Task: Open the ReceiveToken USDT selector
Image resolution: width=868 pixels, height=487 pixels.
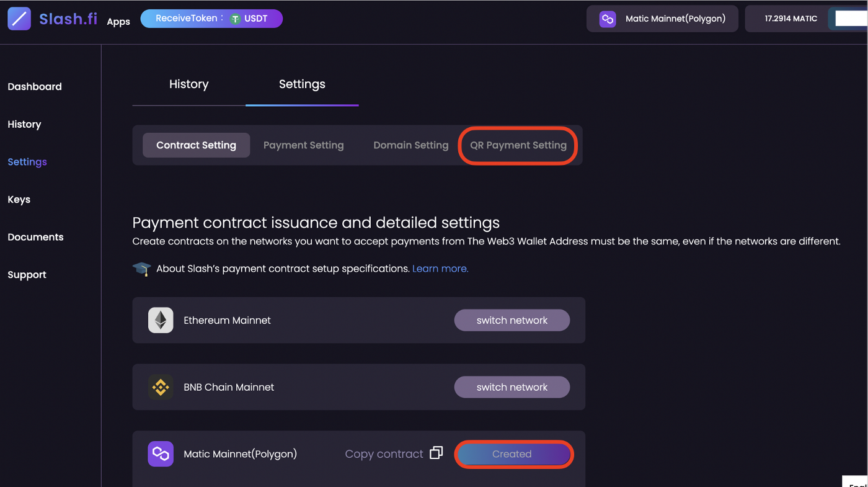Action: point(211,19)
